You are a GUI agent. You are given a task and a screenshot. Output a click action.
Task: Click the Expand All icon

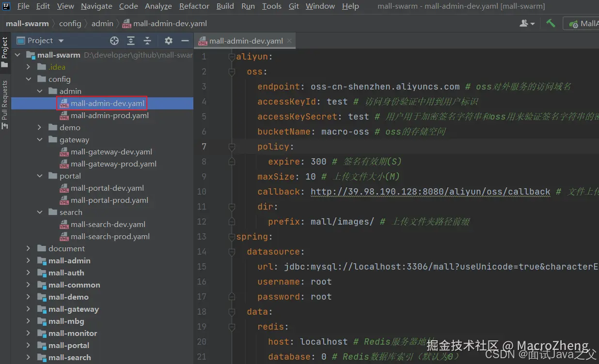[x=131, y=41]
